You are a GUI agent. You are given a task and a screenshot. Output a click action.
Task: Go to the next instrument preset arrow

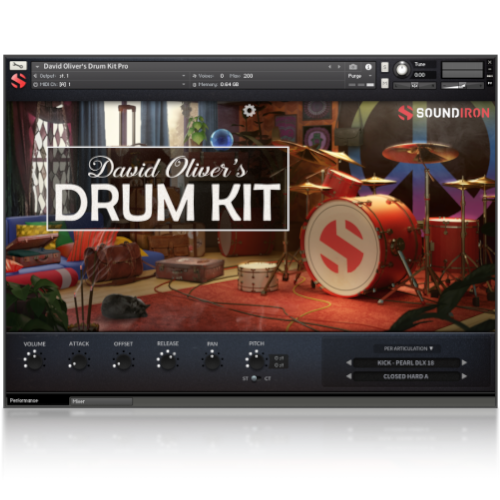339,67
